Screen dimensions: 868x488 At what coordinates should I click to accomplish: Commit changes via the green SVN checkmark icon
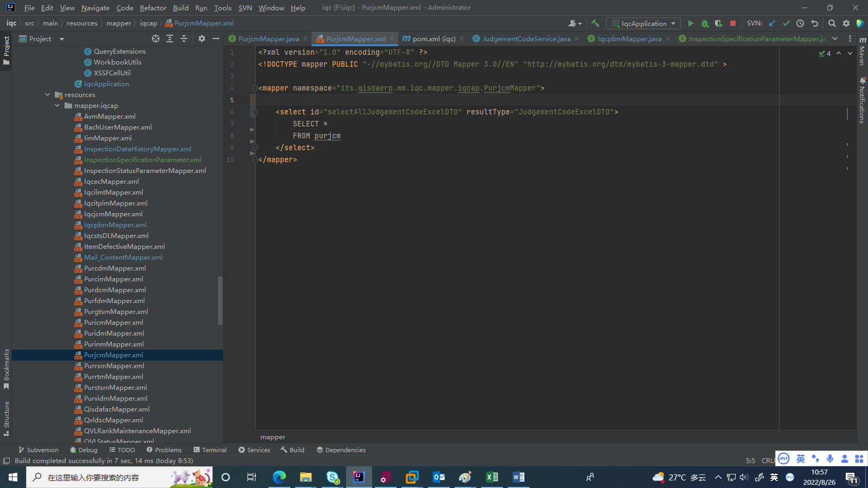786,23
